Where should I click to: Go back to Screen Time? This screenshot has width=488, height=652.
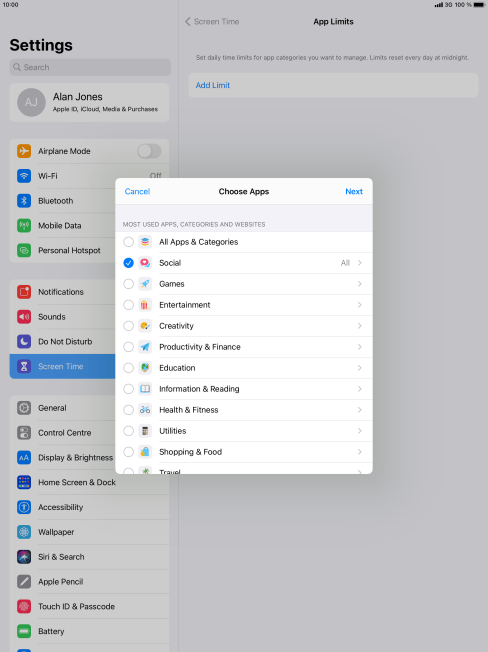coord(212,22)
